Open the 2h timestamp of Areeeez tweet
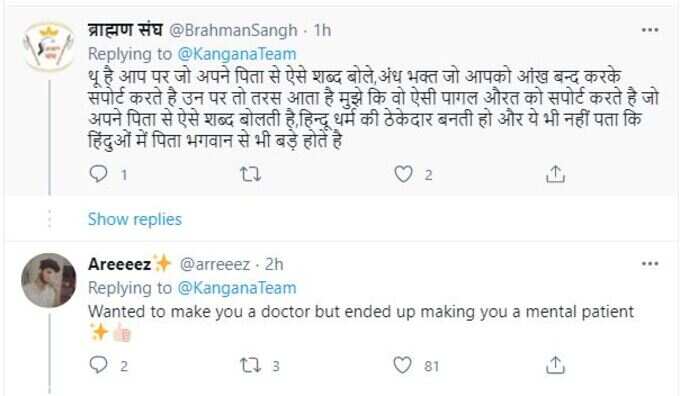 tap(274, 264)
